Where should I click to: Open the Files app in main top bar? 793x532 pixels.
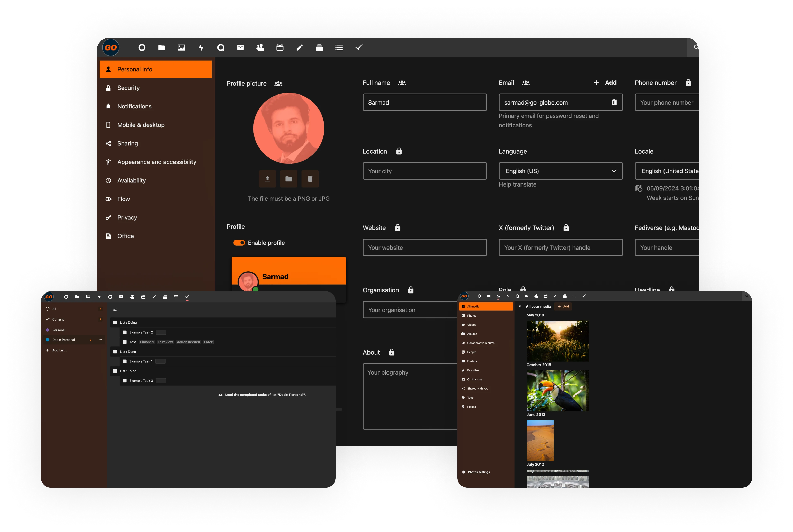tap(161, 47)
